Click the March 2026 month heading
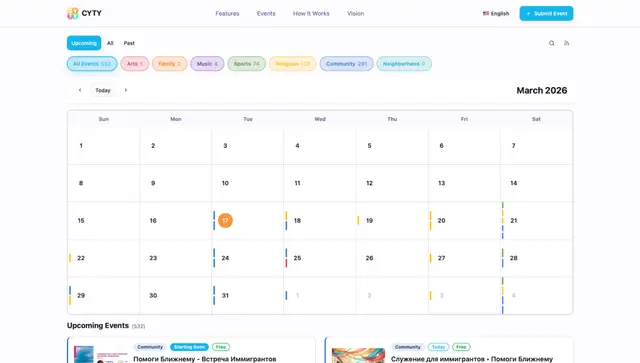The width and height of the screenshot is (640, 363). pos(542,90)
